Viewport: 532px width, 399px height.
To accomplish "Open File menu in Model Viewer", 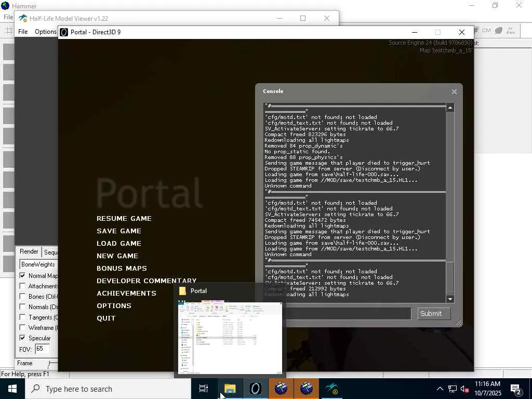I will [23, 32].
